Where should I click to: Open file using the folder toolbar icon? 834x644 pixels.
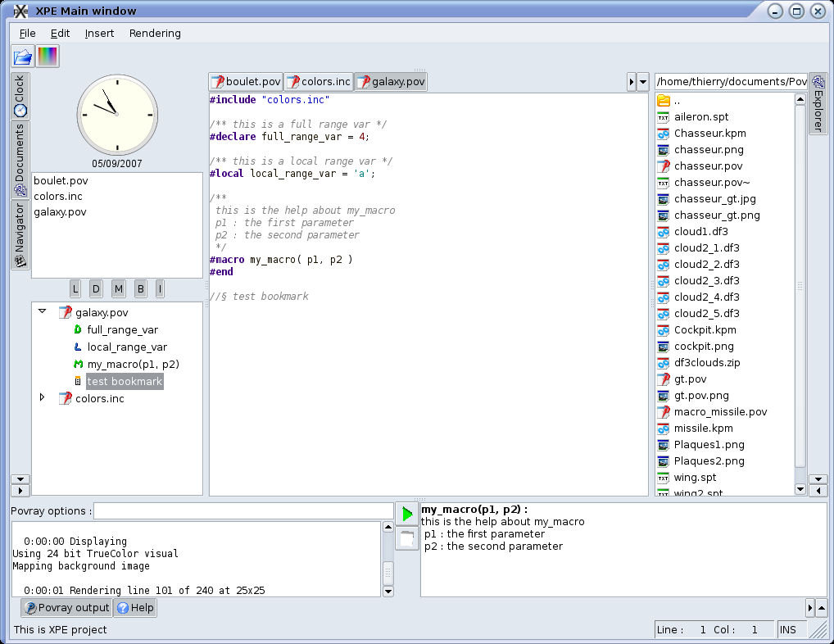click(23, 57)
